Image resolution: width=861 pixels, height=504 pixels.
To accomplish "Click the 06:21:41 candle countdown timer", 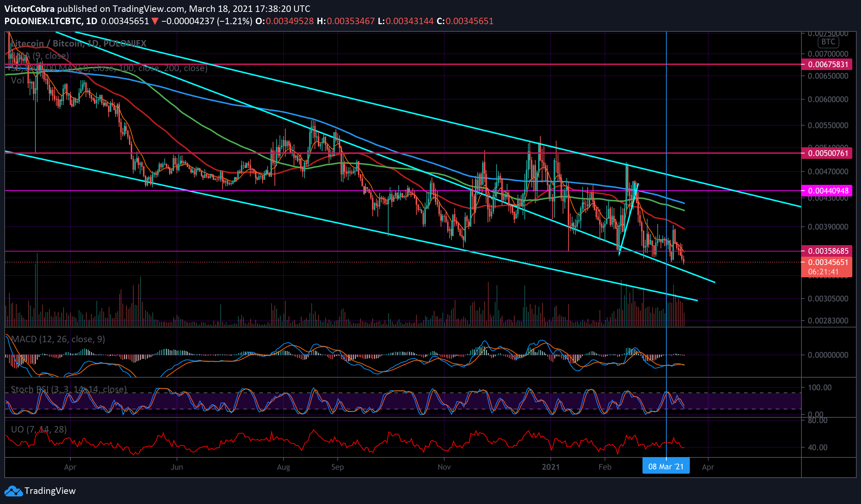I will (x=823, y=272).
